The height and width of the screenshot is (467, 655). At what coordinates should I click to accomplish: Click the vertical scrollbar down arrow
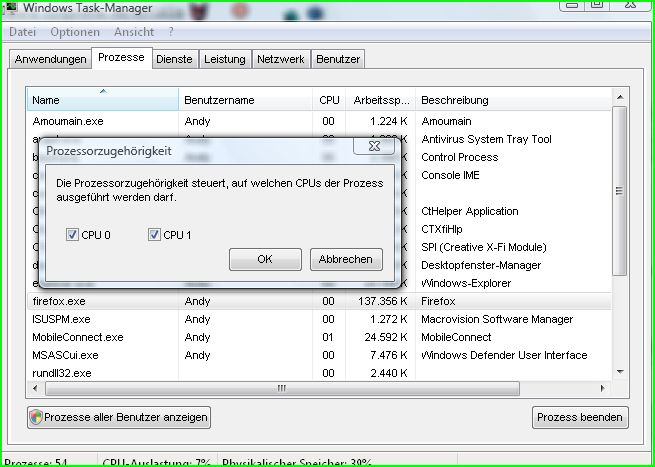(620, 372)
